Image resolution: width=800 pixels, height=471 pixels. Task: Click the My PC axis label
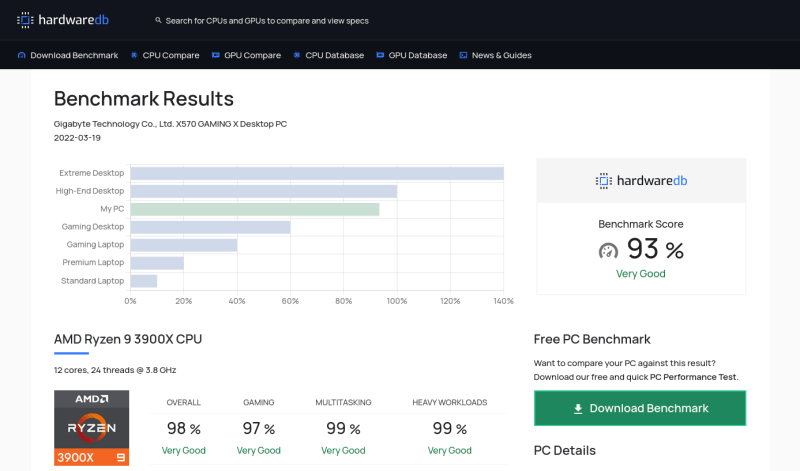pos(112,209)
